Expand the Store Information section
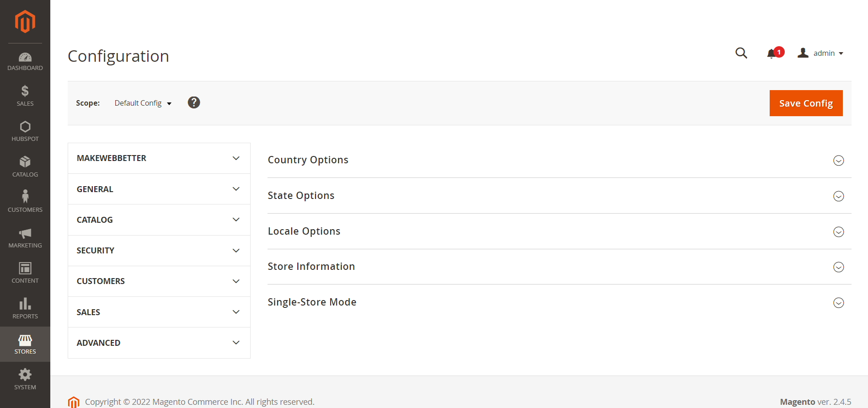Viewport: 868px width, 408px height. click(559, 267)
